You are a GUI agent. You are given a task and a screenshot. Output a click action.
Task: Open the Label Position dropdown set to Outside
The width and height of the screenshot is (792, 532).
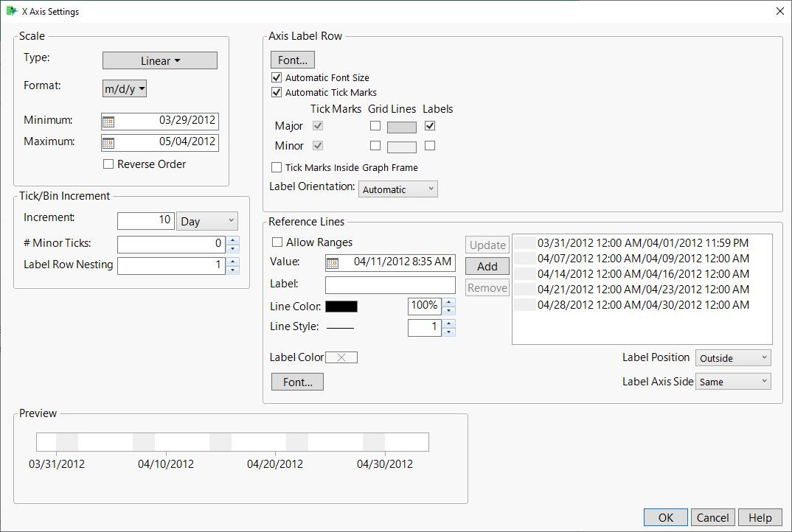coord(732,357)
